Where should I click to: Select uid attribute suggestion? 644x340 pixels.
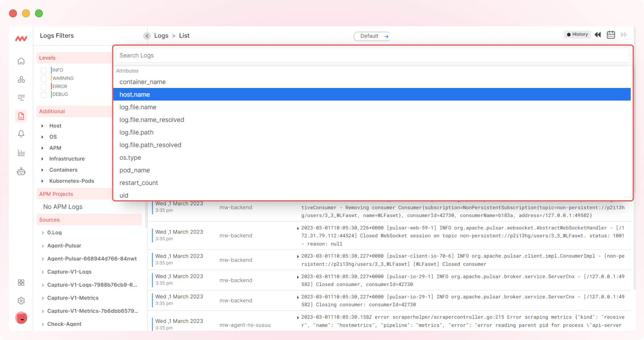pos(372,195)
